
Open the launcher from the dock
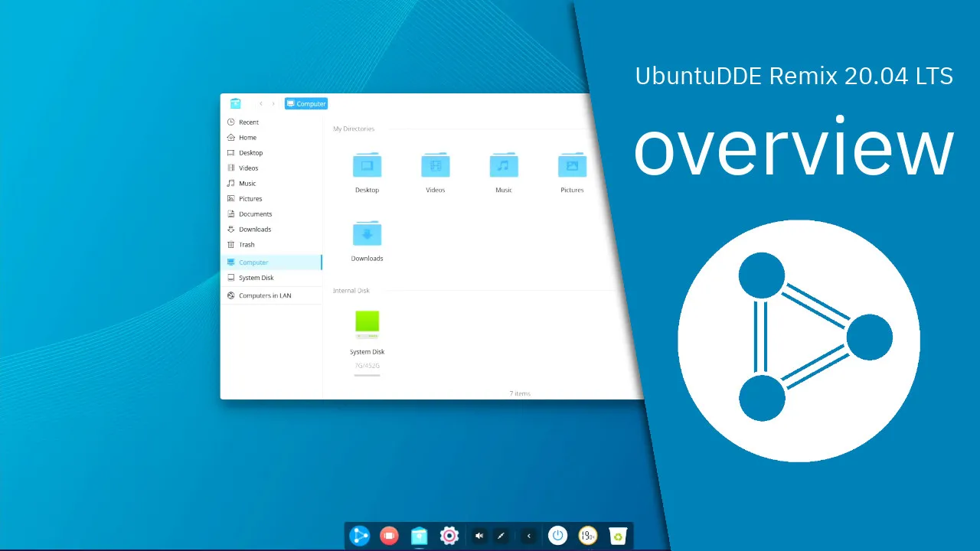pos(359,536)
